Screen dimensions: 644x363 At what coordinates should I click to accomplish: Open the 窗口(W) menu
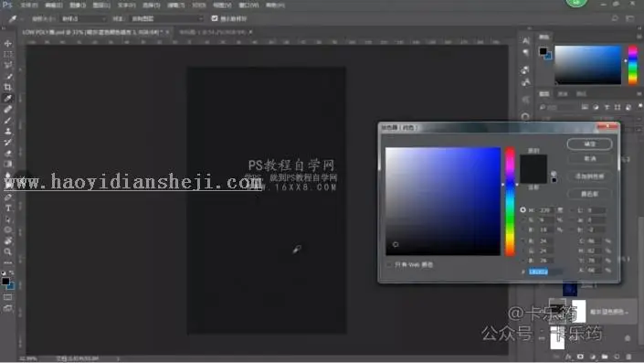[x=248, y=5]
